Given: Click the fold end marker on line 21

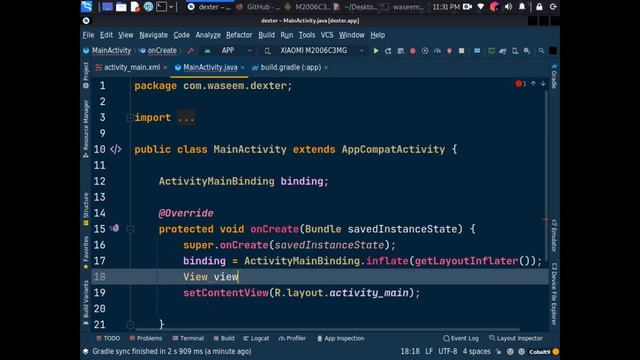Looking at the screenshot, I should (x=130, y=325).
